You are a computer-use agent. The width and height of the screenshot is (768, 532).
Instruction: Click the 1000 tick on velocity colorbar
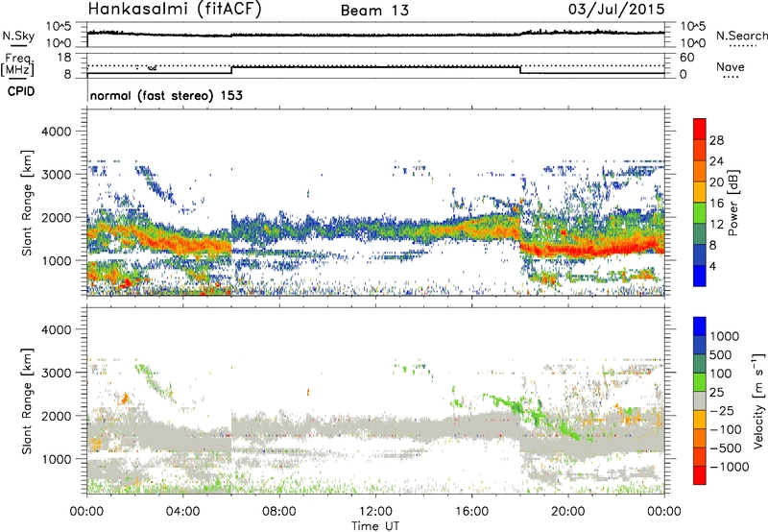pyautogui.click(x=725, y=336)
